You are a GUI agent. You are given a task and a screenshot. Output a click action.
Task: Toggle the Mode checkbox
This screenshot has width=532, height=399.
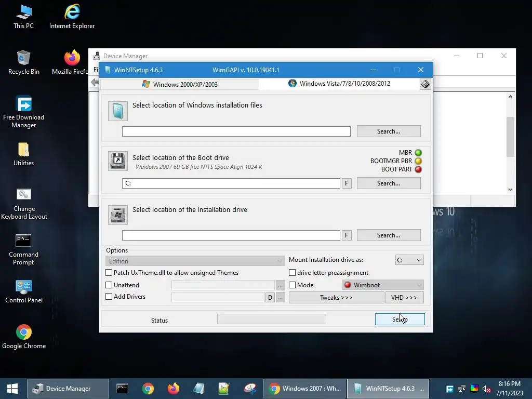[292, 285]
